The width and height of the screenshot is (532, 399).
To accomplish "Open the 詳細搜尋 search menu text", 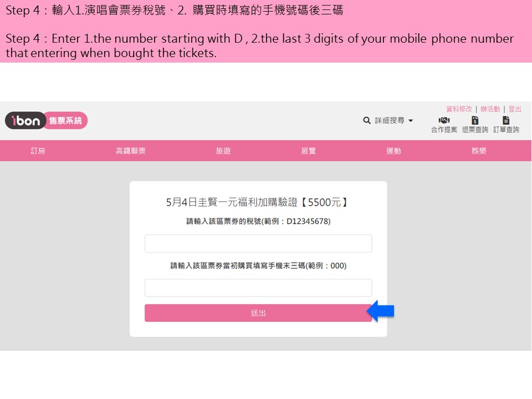I will tap(390, 120).
